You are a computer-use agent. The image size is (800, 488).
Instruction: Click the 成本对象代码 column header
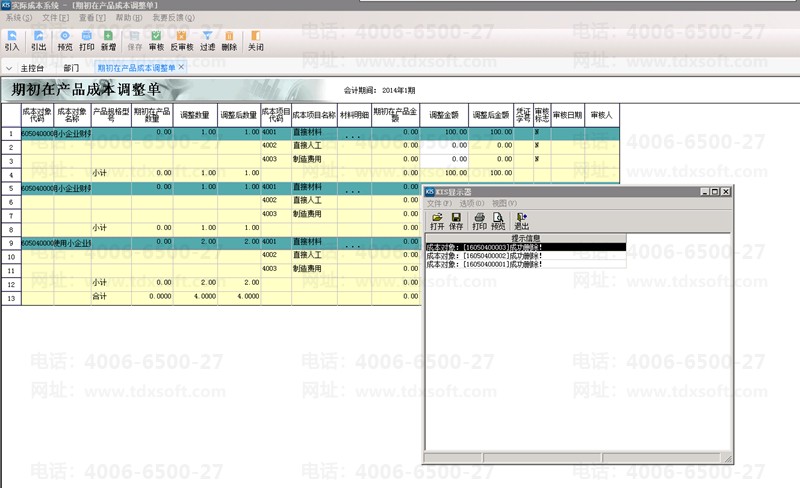click(x=37, y=115)
